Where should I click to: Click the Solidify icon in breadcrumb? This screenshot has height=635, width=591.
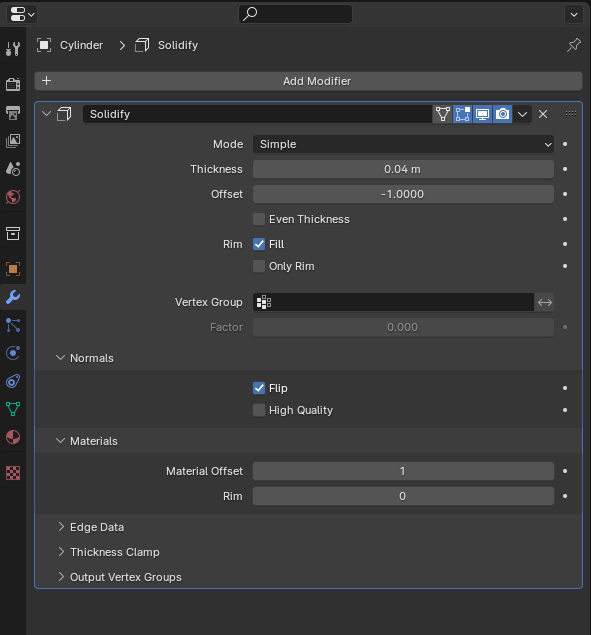click(x=142, y=45)
